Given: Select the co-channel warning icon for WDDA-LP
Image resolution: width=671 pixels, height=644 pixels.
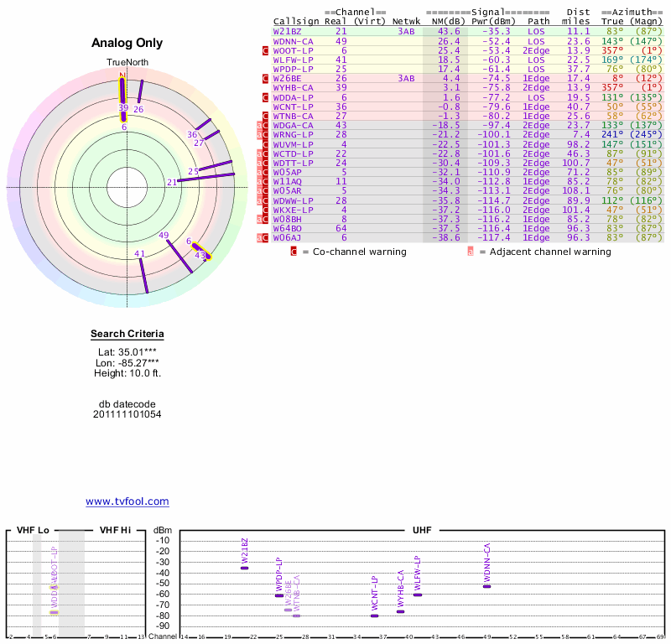Looking at the screenshot, I should (266, 96).
